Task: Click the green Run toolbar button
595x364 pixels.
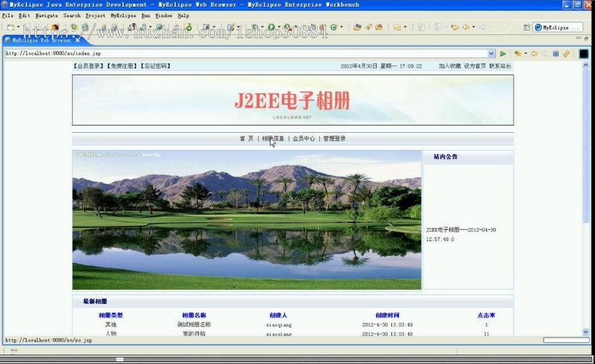Action: click(271, 27)
